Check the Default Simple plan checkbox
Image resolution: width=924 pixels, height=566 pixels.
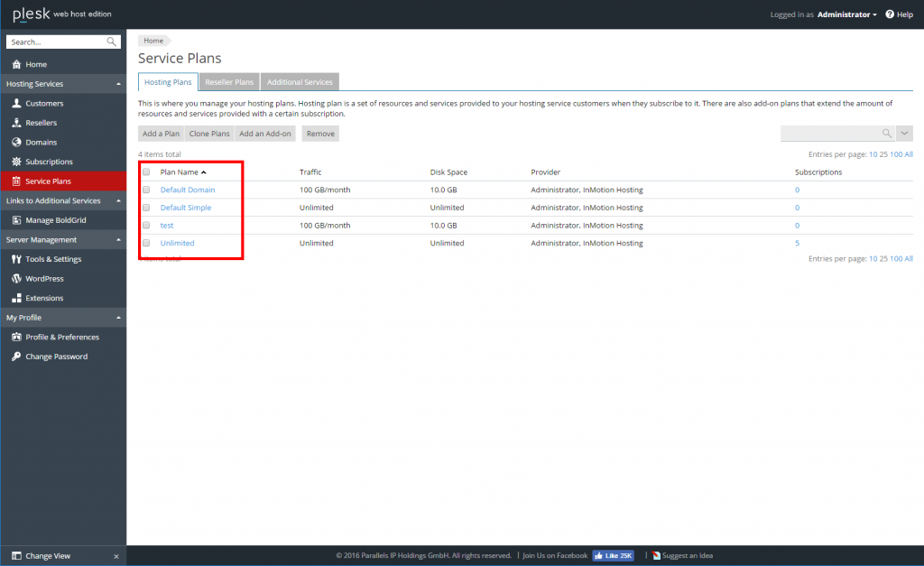point(146,208)
